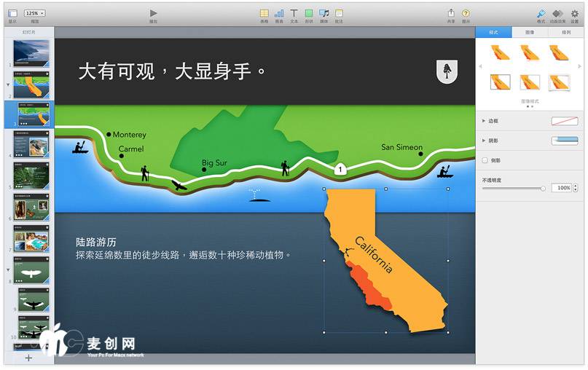The height and width of the screenshot is (370, 588).
Task: Switch to the Image (图像) tab
Action: pos(531,33)
